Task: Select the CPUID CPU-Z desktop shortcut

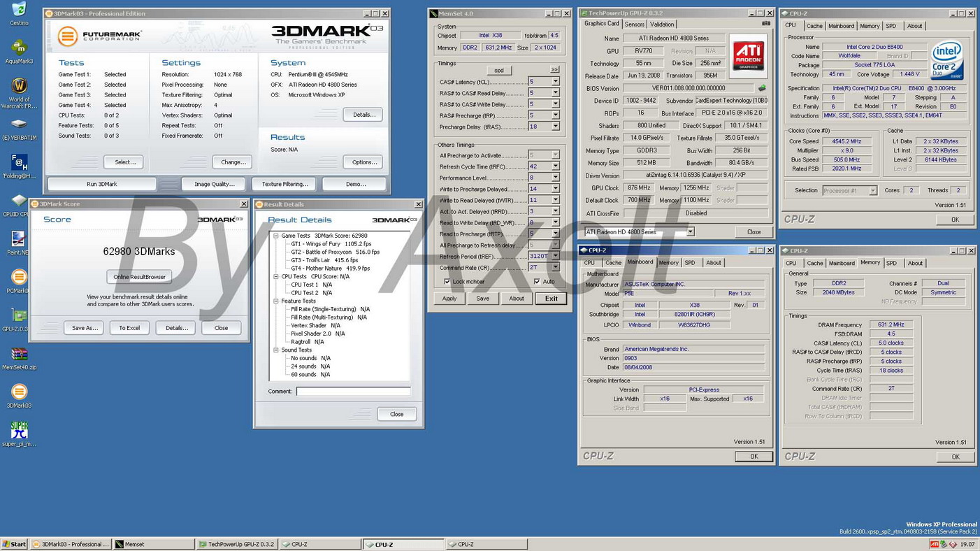Action: coord(19,205)
